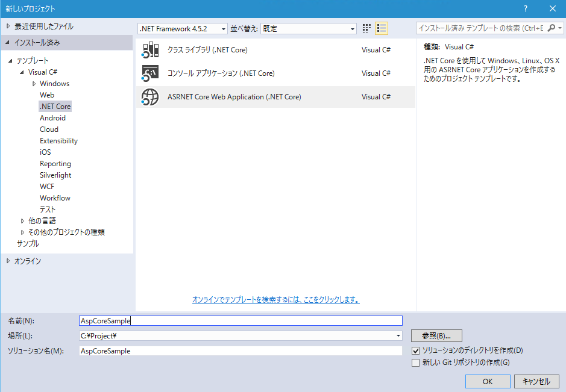Click the search templates online link
Viewport: 566px width, 392px height.
coord(276,300)
